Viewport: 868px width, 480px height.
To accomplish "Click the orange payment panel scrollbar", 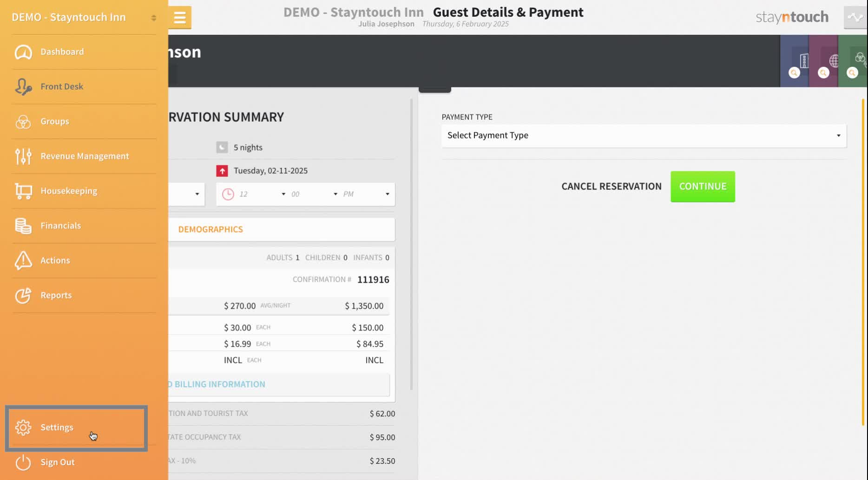I will pyautogui.click(x=863, y=262).
